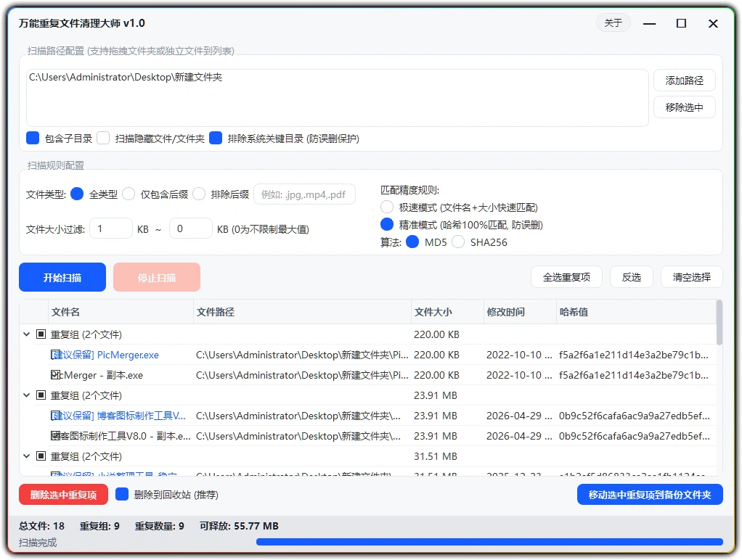Check the 220.00 KB duplicate group checkbox
This screenshot has width=742, height=560.
point(41,334)
